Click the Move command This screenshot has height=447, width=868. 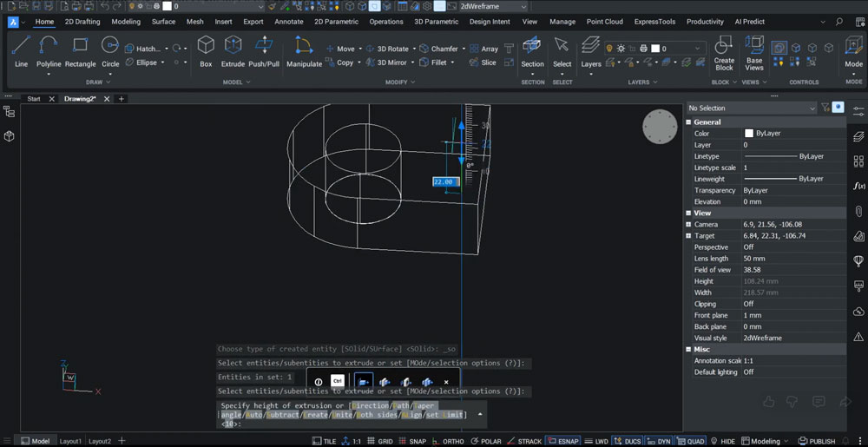pos(340,49)
